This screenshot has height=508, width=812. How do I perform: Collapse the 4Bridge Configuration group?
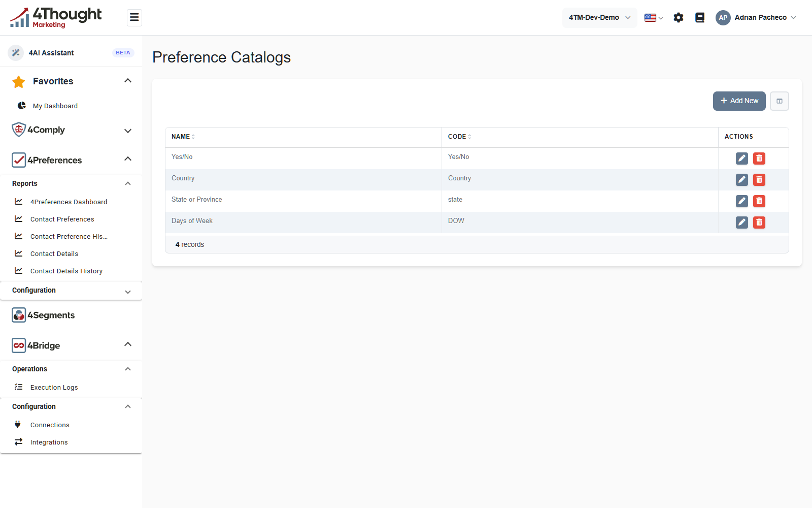128,406
